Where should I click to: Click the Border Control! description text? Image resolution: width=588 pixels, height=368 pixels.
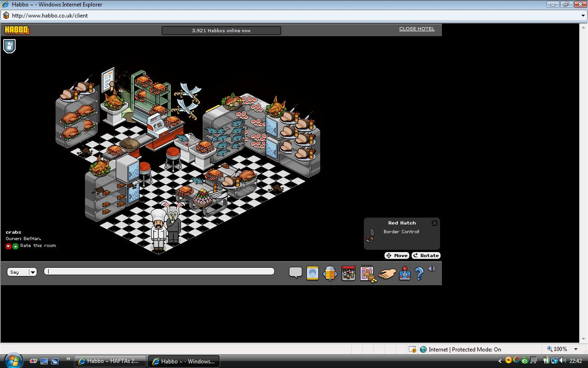(x=401, y=232)
